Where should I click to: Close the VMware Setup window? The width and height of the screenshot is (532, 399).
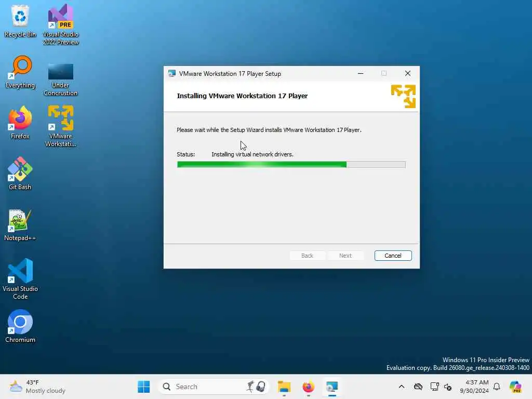pos(408,73)
